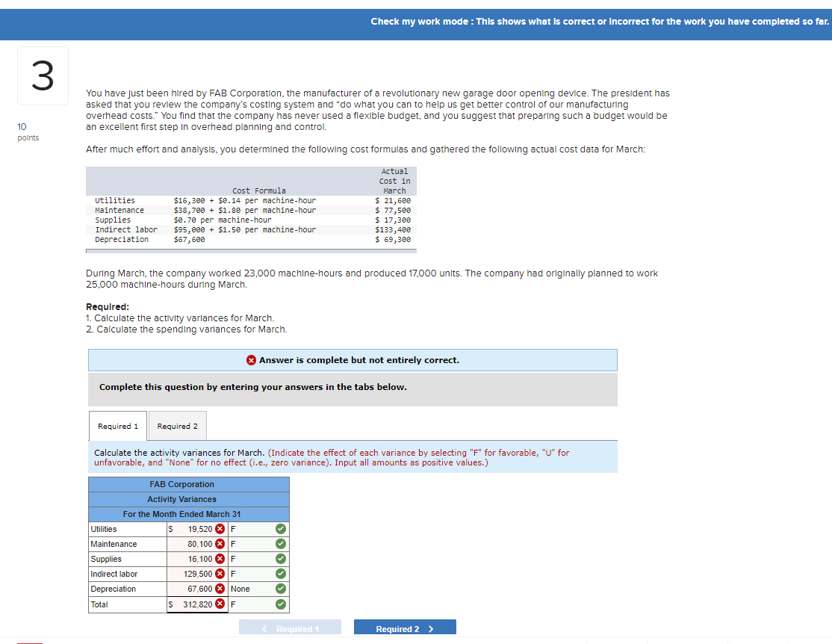Image resolution: width=832 pixels, height=644 pixels.
Task: Click the red X beside Supplies 16,100
Action: coord(220,559)
